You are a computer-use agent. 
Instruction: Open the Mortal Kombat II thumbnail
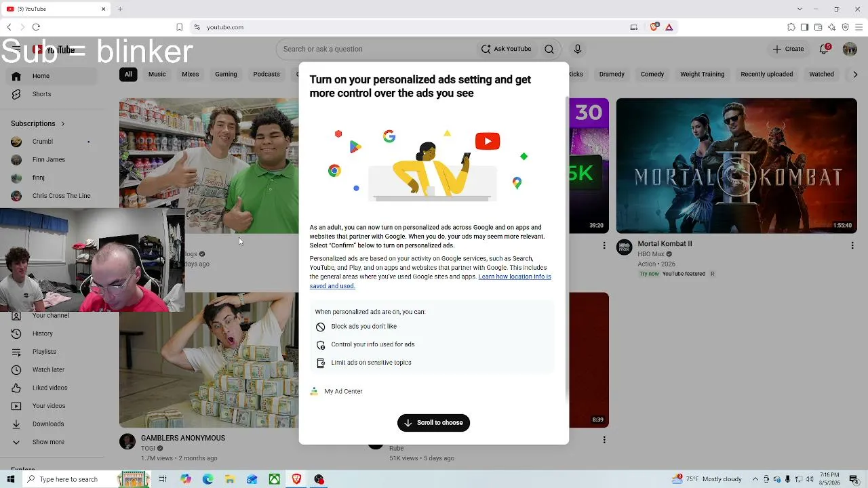coord(736,166)
